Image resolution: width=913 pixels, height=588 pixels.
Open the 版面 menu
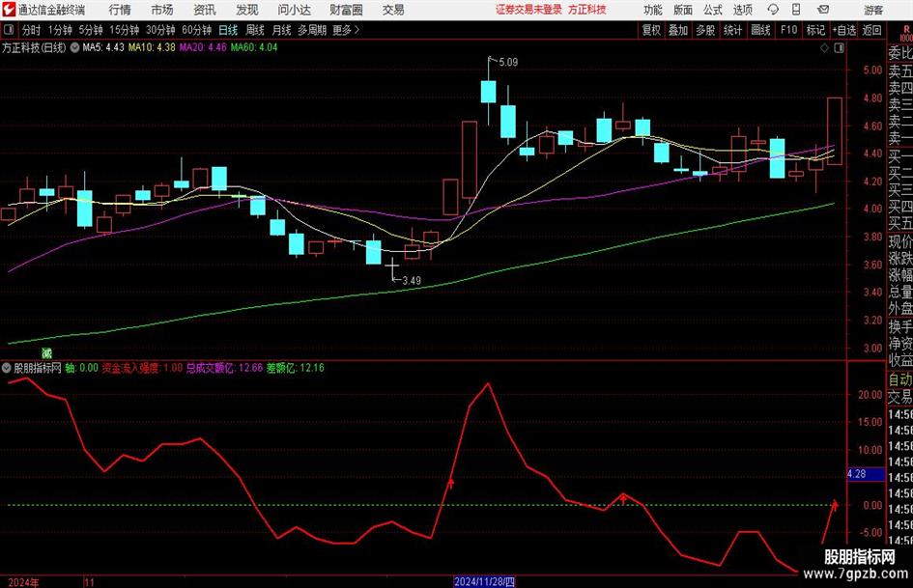tap(683, 10)
